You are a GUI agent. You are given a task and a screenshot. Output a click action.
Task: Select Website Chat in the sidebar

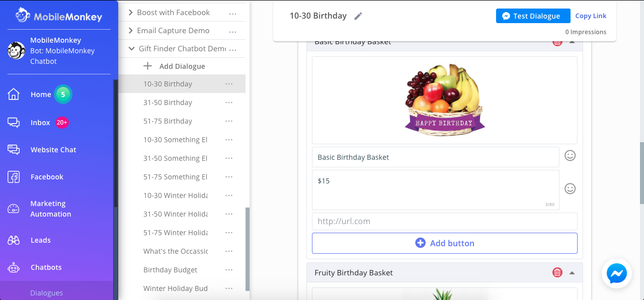tap(14, 149)
